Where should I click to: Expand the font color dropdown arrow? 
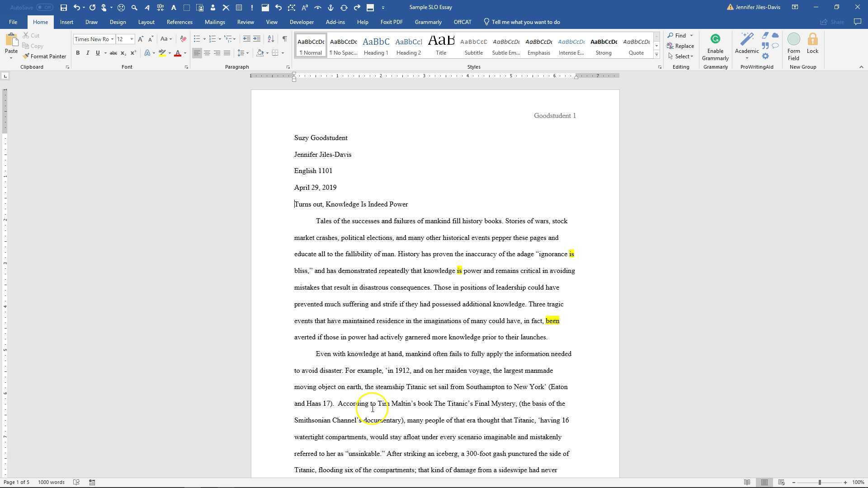click(x=185, y=53)
